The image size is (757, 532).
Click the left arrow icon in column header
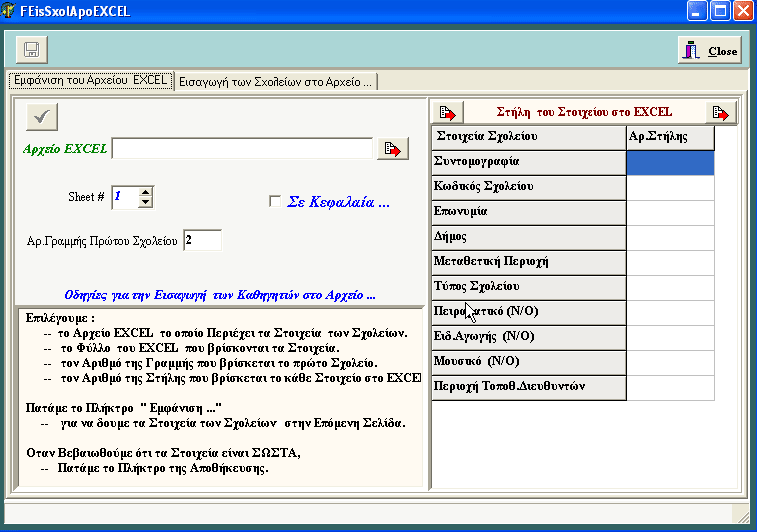(x=447, y=112)
